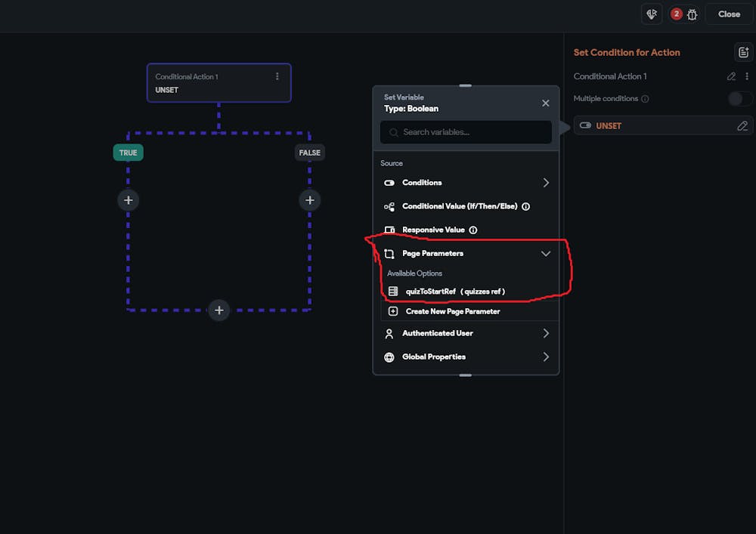The image size is (756, 534).
Task: Expand Authenticated User options
Action: [x=546, y=333]
